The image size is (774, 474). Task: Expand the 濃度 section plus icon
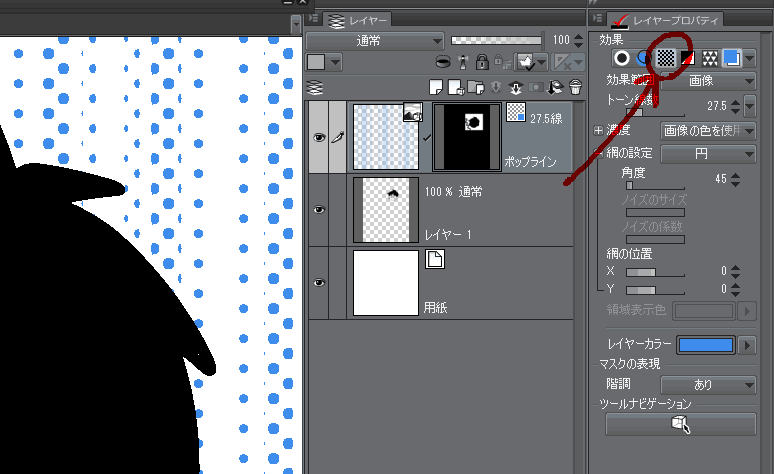pos(600,130)
